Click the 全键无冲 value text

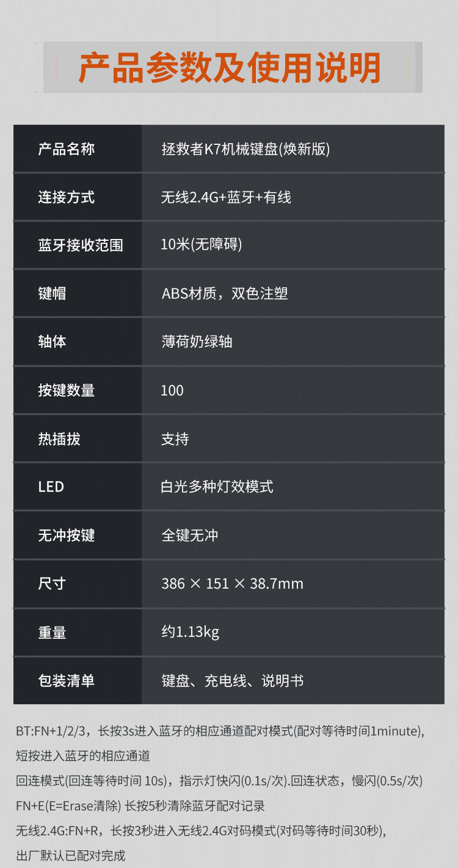[x=189, y=535]
